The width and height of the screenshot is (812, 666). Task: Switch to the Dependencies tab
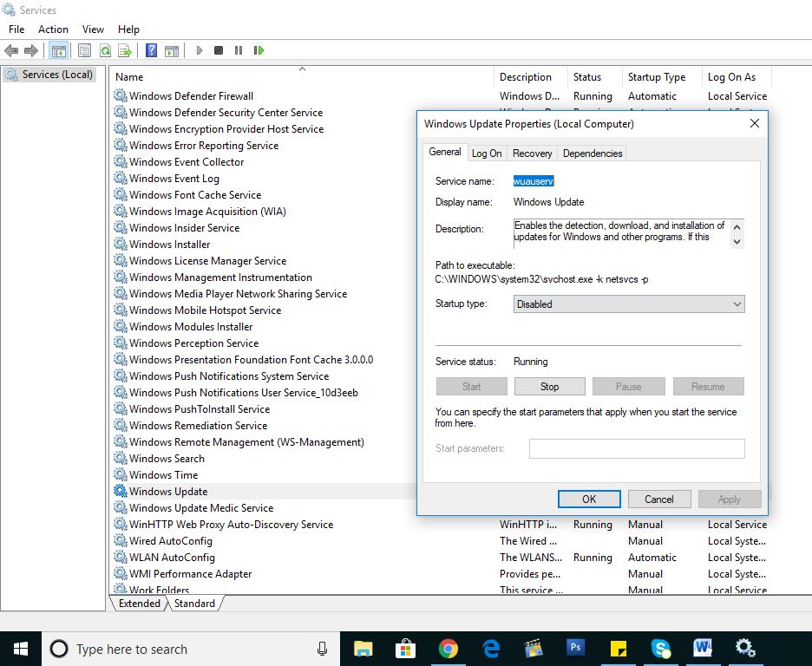(x=593, y=153)
